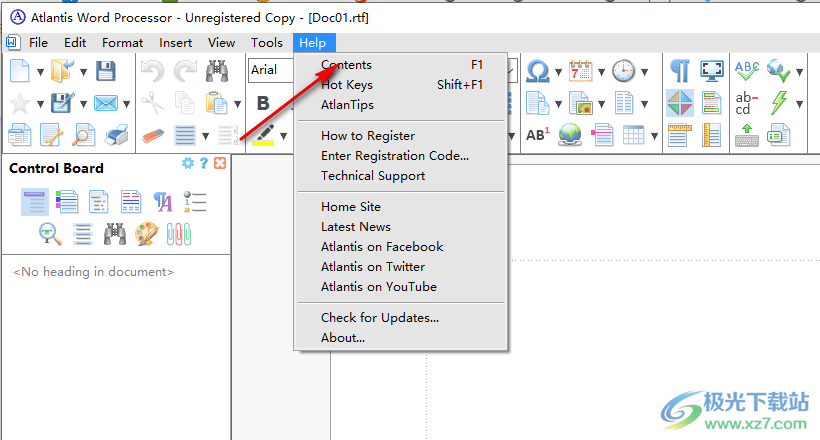This screenshot has height=440, width=820.
Task: Toggle the pilcrow special symbols display
Action: pos(679,71)
